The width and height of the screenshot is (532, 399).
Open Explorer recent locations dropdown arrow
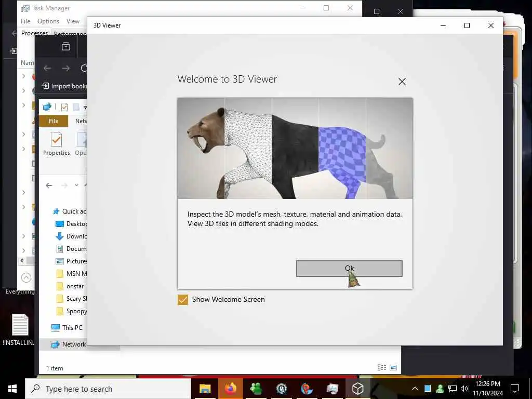[x=77, y=185]
